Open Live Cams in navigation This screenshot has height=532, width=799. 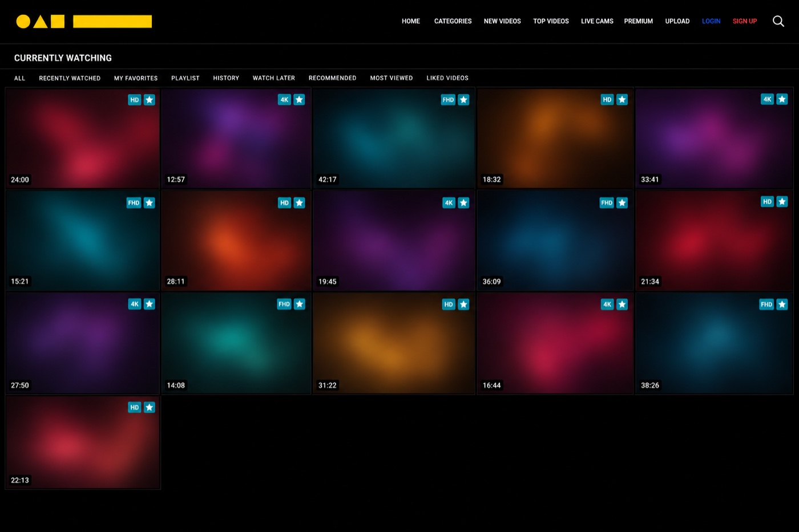597,21
